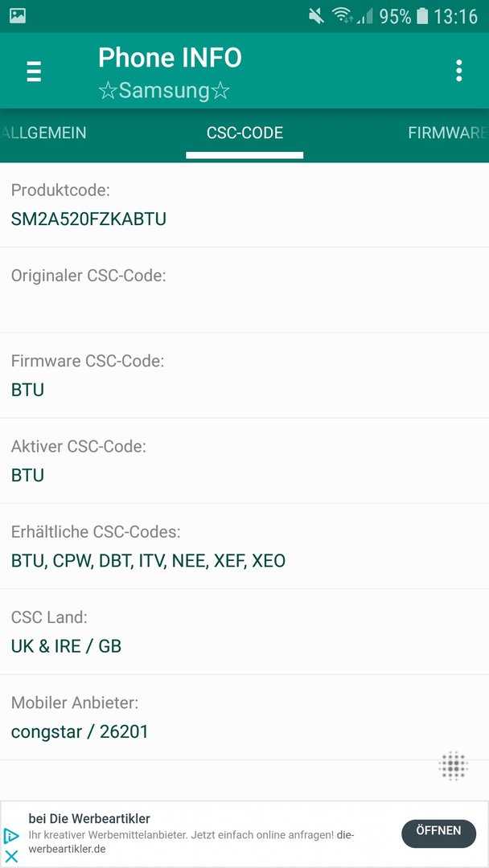Image resolution: width=489 pixels, height=868 pixels.
Task: Tap the picture notification icon in status bar
Action: coord(18,15)
